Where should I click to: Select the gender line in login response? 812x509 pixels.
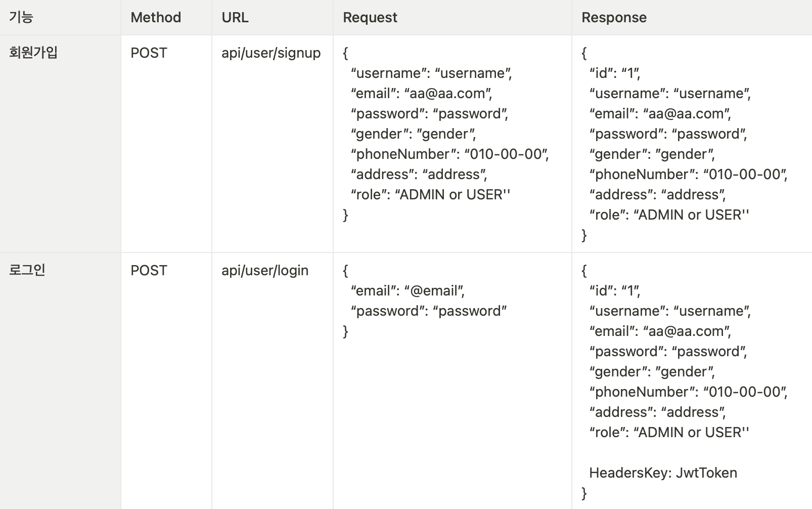click(652, 371)
